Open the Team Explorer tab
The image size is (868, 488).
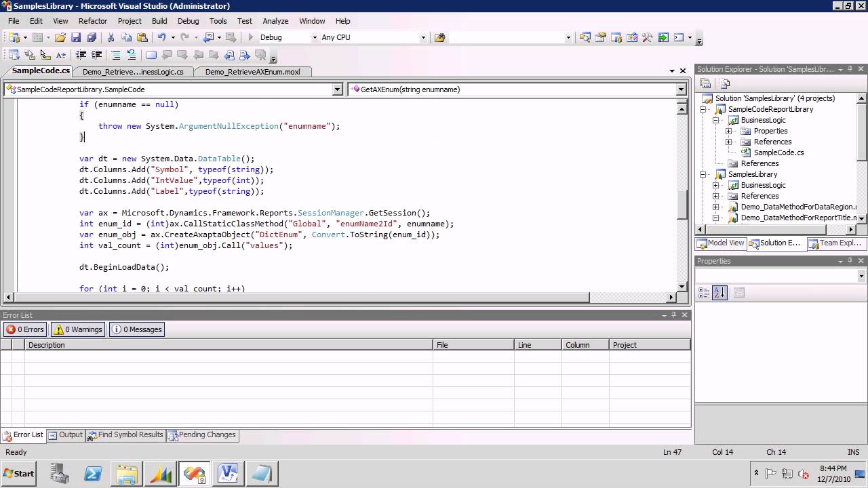click(835, 243)
